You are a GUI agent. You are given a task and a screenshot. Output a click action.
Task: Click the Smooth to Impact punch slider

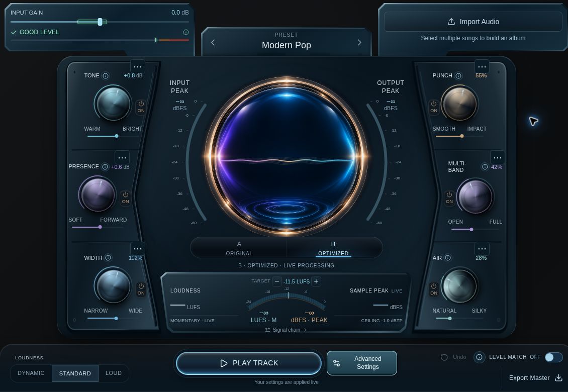(460, 136)
